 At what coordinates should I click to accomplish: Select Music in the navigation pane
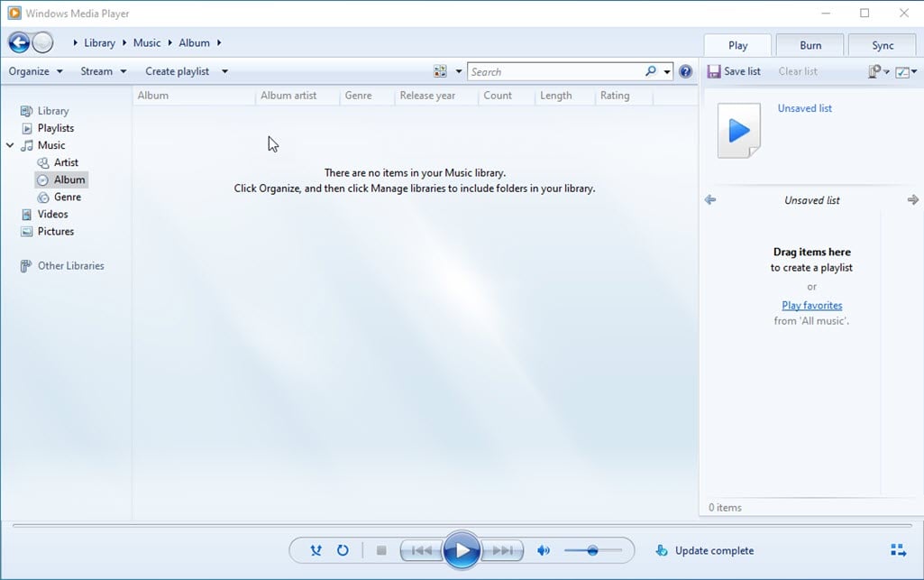pos(51,145)
